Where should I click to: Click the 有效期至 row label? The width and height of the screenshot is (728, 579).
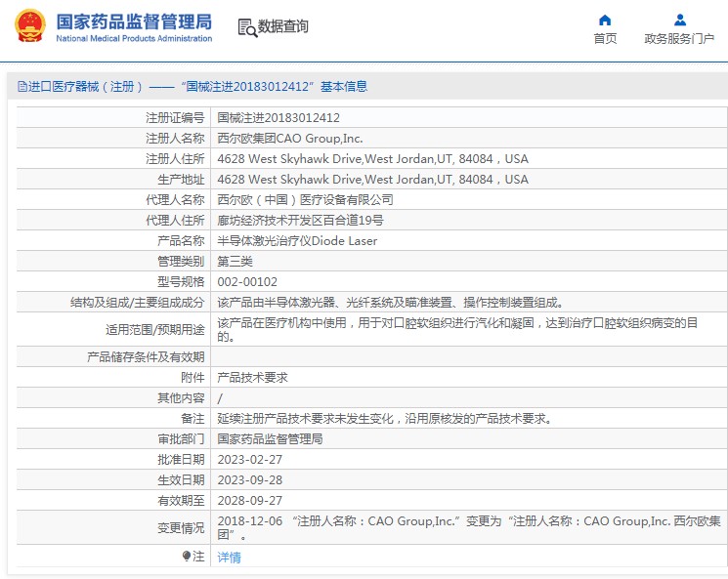pos(181,501)
